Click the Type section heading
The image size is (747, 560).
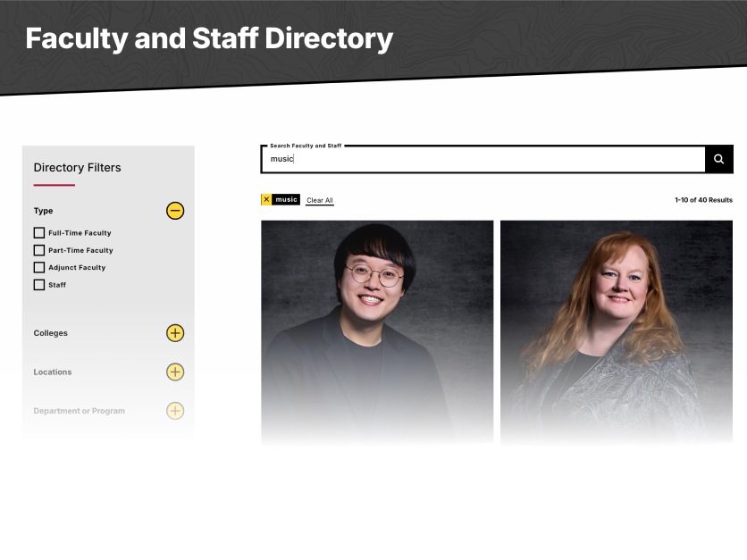pyautogui.click(x=43, y=211)
